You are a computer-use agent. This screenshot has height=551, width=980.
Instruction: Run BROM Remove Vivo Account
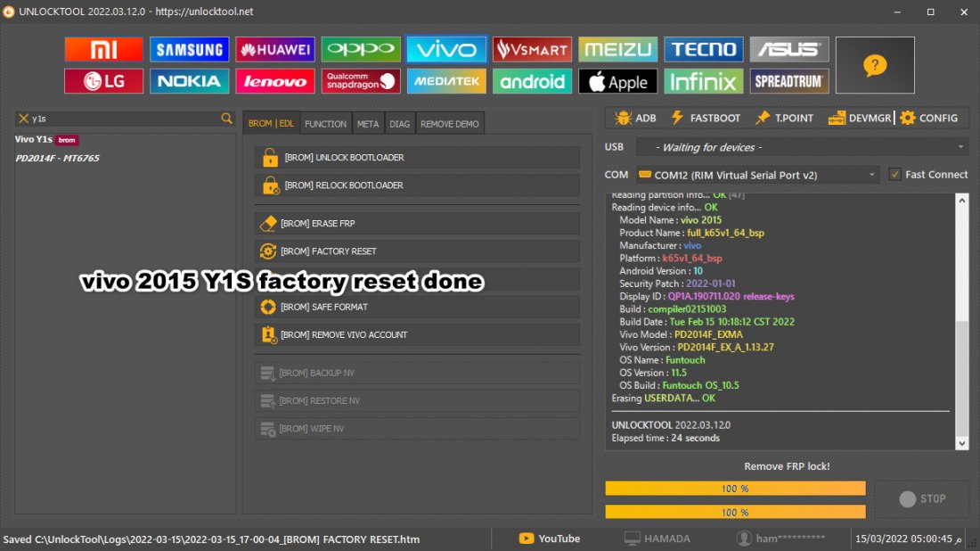(x=418, y=334)
